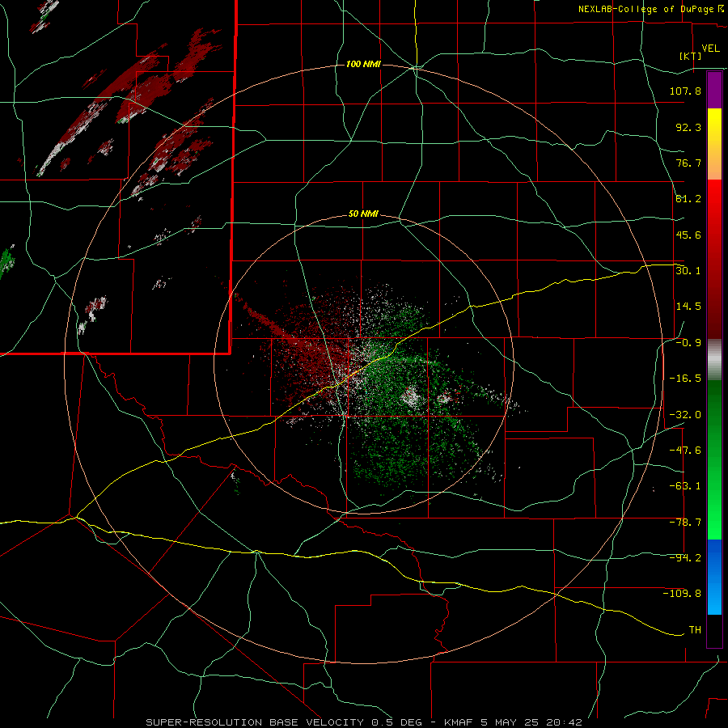
Task: Click the -16.5 velocity scale value
Action: (x=685, y=379)
